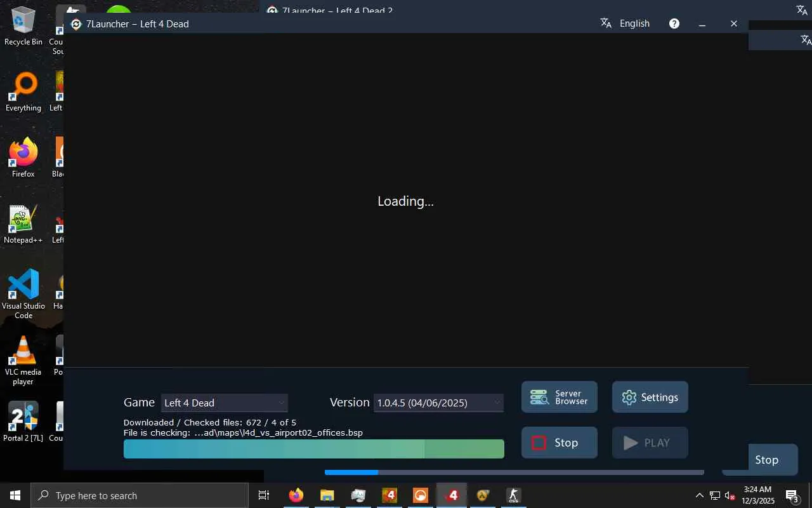The height and width of the screenshot is (508, 812).
Task: Close the 7Launcher Left 4 Dead window
Action: click(734, 23)
